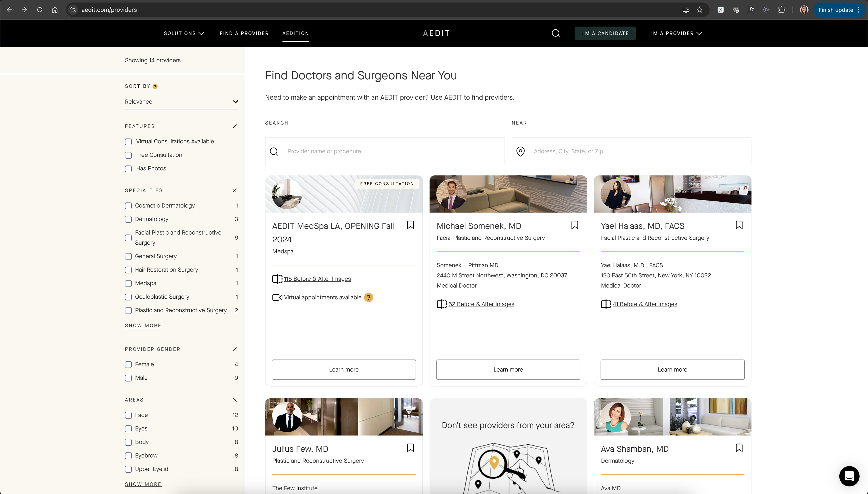
Task: Bookmark Michael Somenek, MD provider card
Action: tap(575, 225)
